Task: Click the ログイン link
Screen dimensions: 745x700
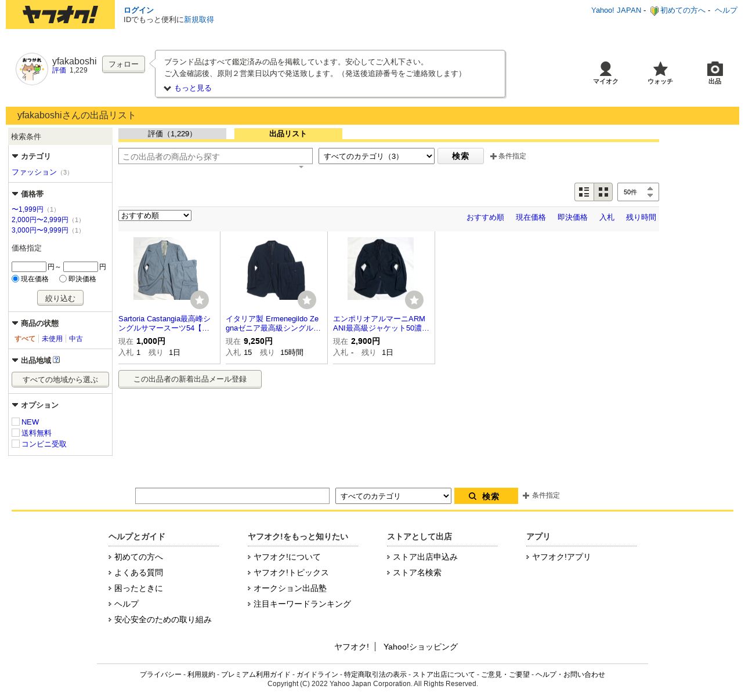Action: point(139,10)
